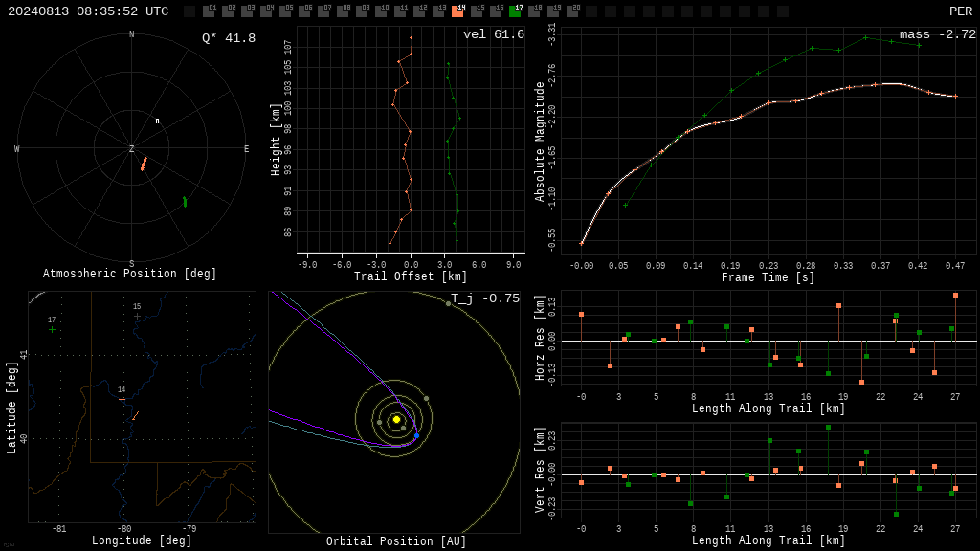This screenshot has width=980, height=551.
Task: Click the T_j -0.75 label
Action: (485, 298)
